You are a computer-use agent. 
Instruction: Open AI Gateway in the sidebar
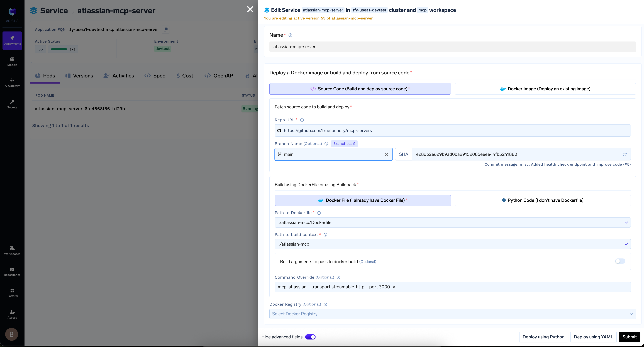(12, 83)
